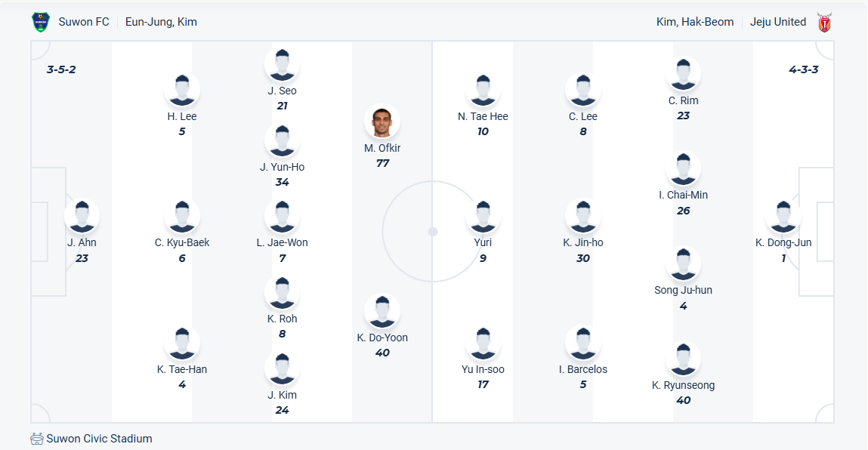Select goalkeeper J. Ahn's avatar
The height and width of the screenshot is (450, 868).
[82, 217]
